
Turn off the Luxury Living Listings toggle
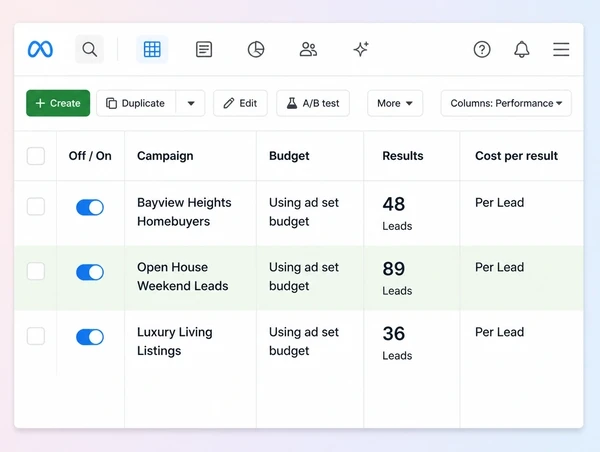click(90, 337)
